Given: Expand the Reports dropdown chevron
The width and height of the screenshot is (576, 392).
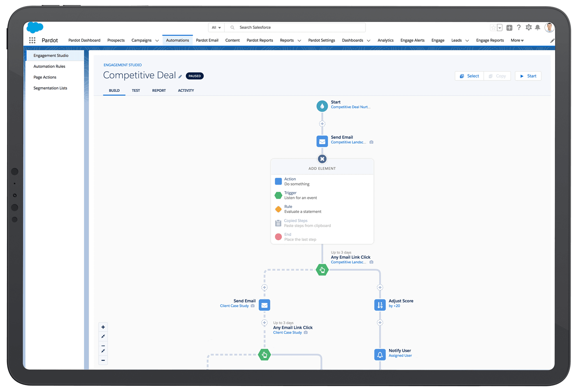Looking at the screenshot, I should coord(299,41).
